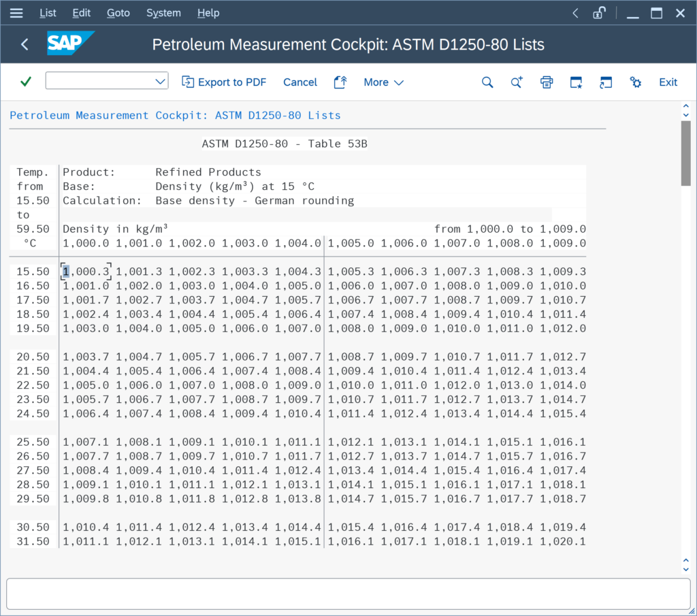Screen dimensions: 697x616
Task: Open the command field dropdown arrow
Action: coord(160,81)
